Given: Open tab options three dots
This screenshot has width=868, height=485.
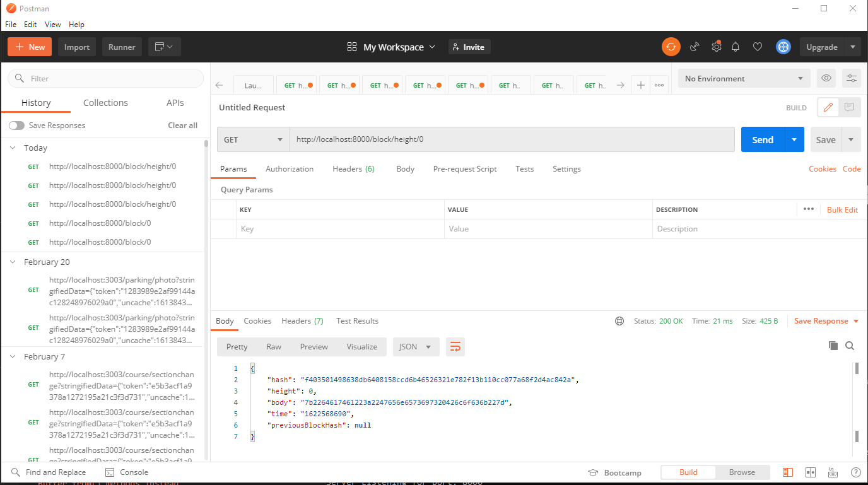Looking at the screenshot, I should (659, 85).
